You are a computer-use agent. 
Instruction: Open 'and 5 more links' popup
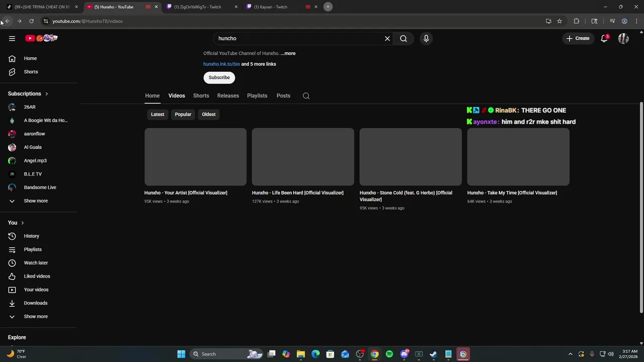coord(259,64)
